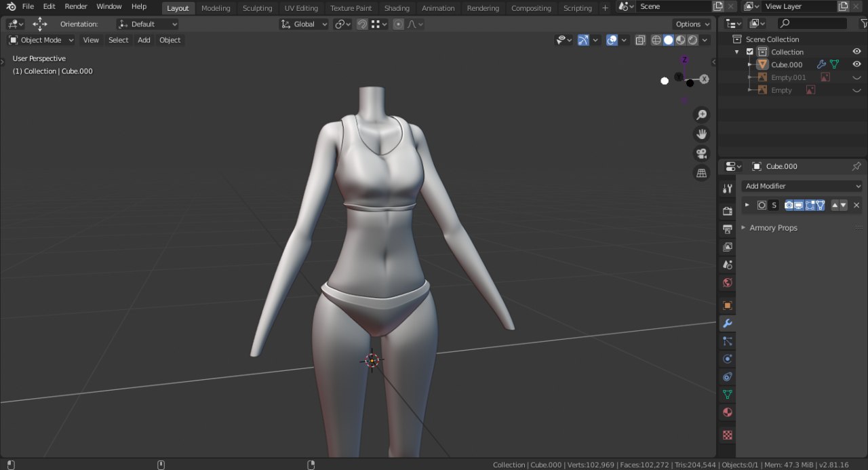
Task: Open Scene properties tab
Action: (728, 265)
